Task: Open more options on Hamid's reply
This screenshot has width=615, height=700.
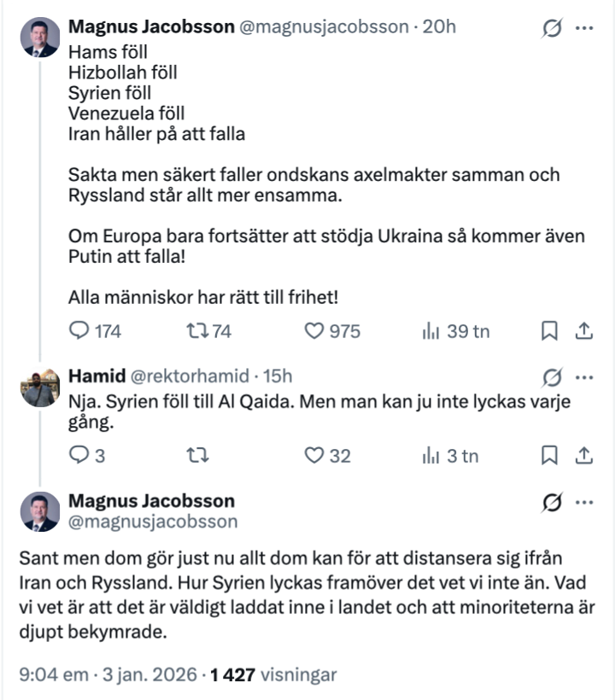Action: pos(585,376)
